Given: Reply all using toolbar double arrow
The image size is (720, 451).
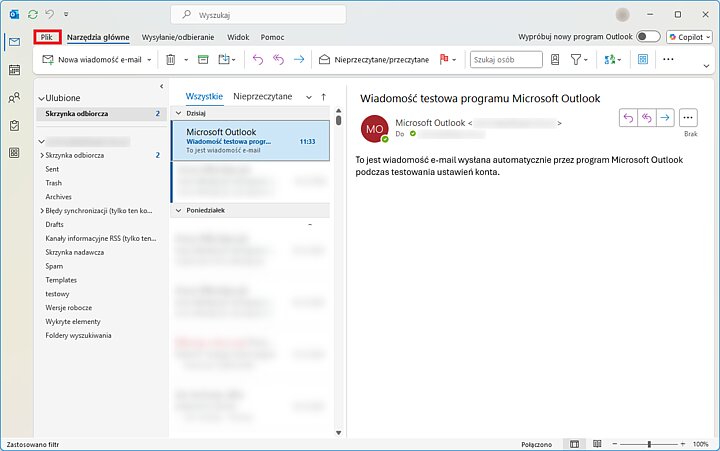Looking at the screenshot, I should point(278,60).
